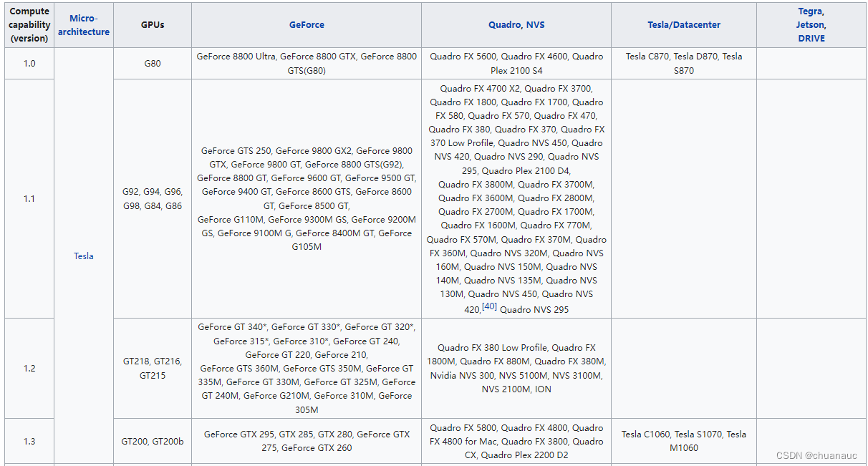Click the Tesla C870 datacenter cell
The width and height of the screenshot is (868, 466).
684,64
